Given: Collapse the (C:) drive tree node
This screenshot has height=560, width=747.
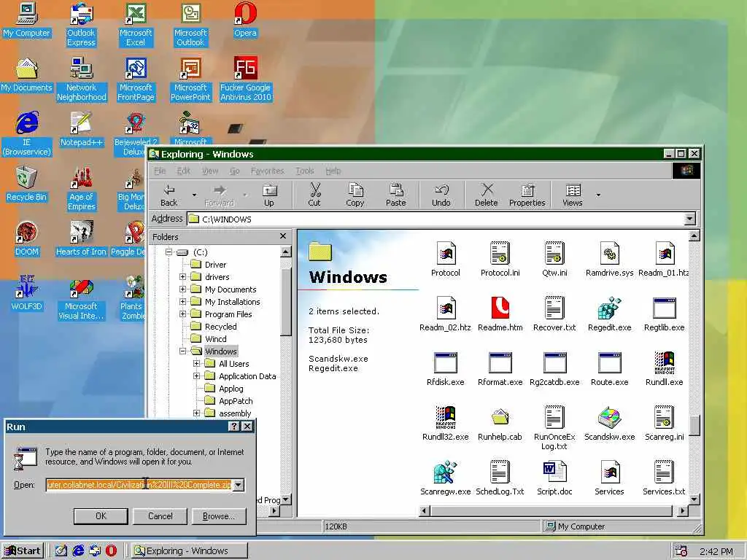Looking at the screenshot, I should click(x=169, y=252).
